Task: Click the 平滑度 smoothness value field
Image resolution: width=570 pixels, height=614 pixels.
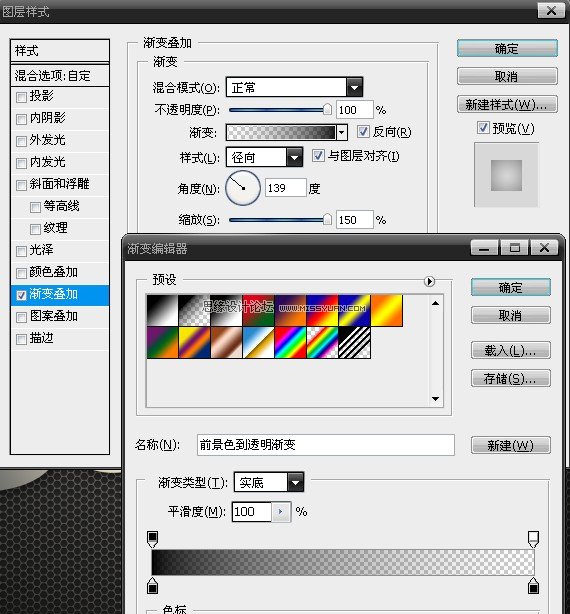Action: point(252,512)
